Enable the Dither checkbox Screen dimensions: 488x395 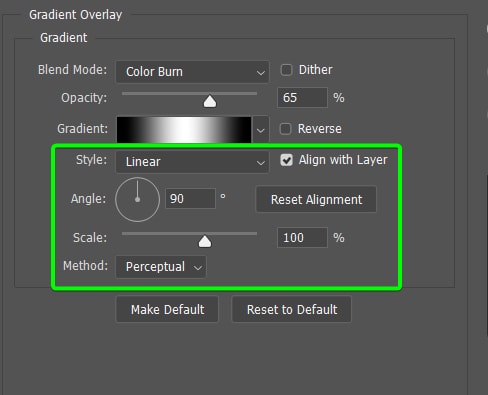tap(286, 70)
